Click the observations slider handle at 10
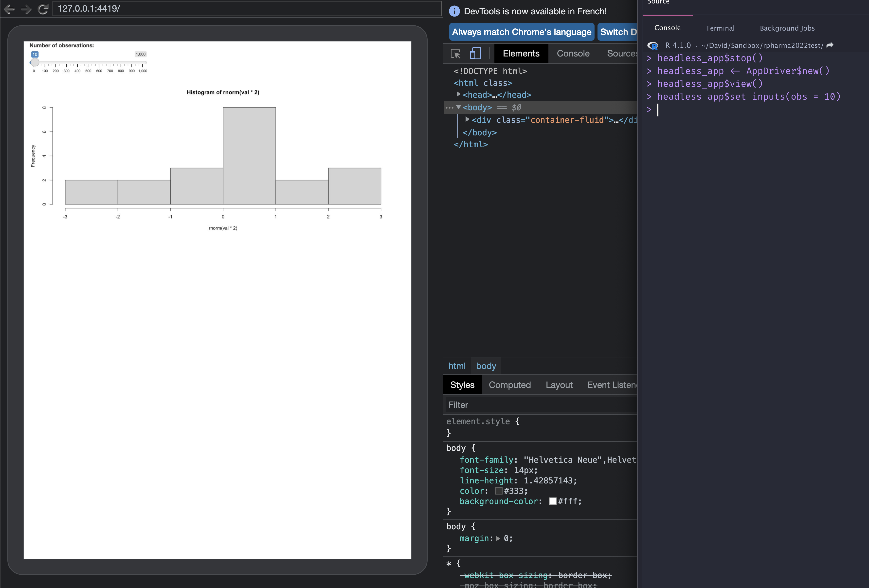The width and height of the screenshot is (869, 588). [x=35, y=62]
